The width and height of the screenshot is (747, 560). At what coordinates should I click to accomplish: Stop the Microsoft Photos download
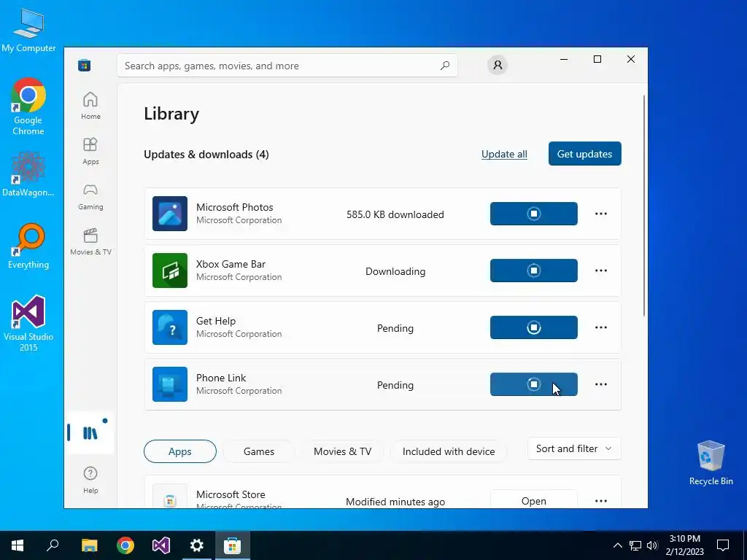(533, 214)
